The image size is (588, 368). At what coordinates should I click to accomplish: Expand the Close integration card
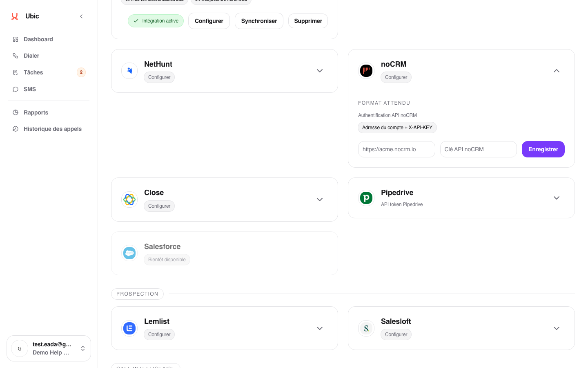coord(320,200)
